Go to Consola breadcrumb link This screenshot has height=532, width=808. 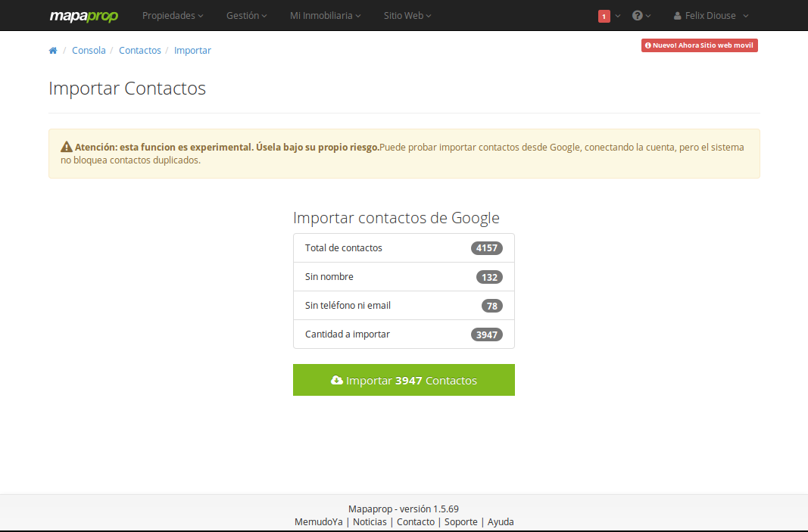coord(89,51)
